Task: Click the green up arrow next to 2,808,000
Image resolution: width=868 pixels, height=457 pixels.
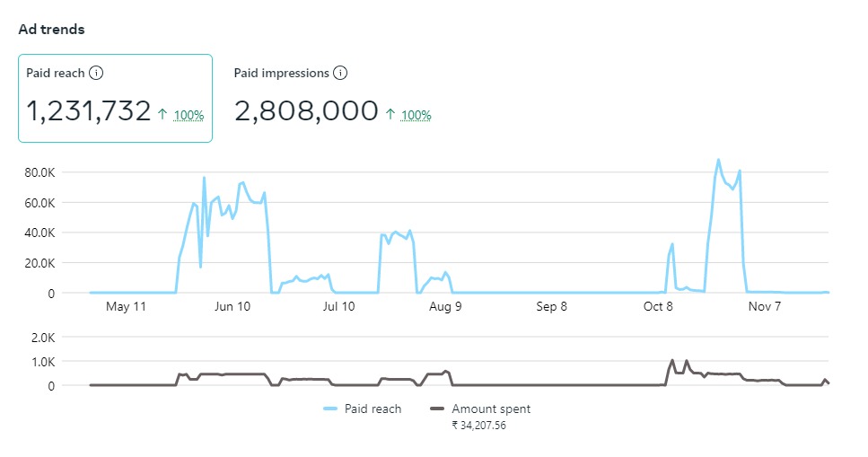Action: 390,114
